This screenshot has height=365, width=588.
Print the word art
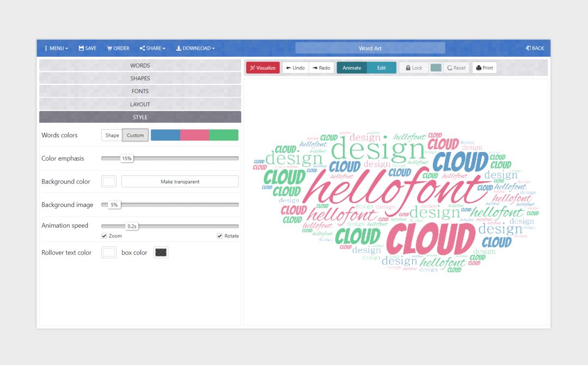[484, 68]
